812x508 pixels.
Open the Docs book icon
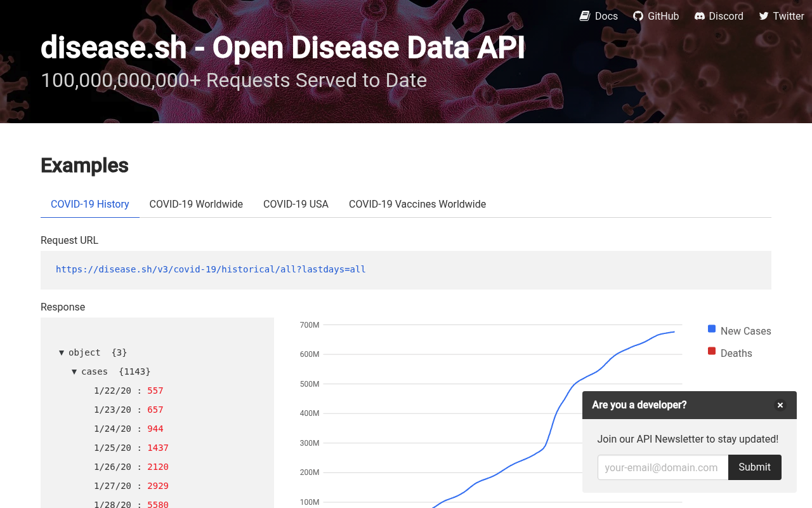pyautogui.click(x=585, y=16)
